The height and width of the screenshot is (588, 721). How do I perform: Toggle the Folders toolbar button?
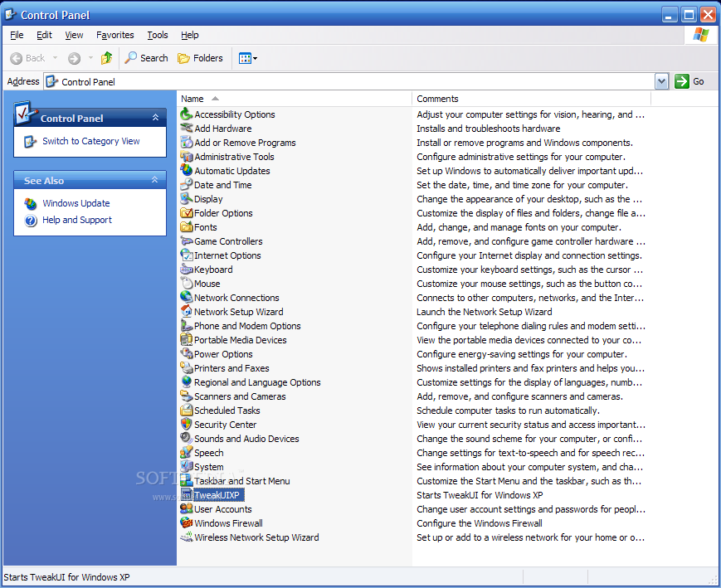click(x=200, y=58)
